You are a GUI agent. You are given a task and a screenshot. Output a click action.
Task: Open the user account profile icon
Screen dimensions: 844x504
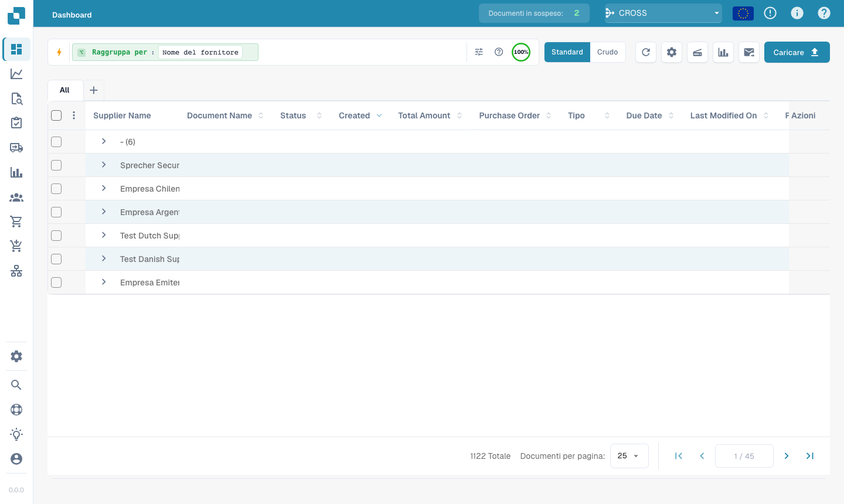[16, 459]
